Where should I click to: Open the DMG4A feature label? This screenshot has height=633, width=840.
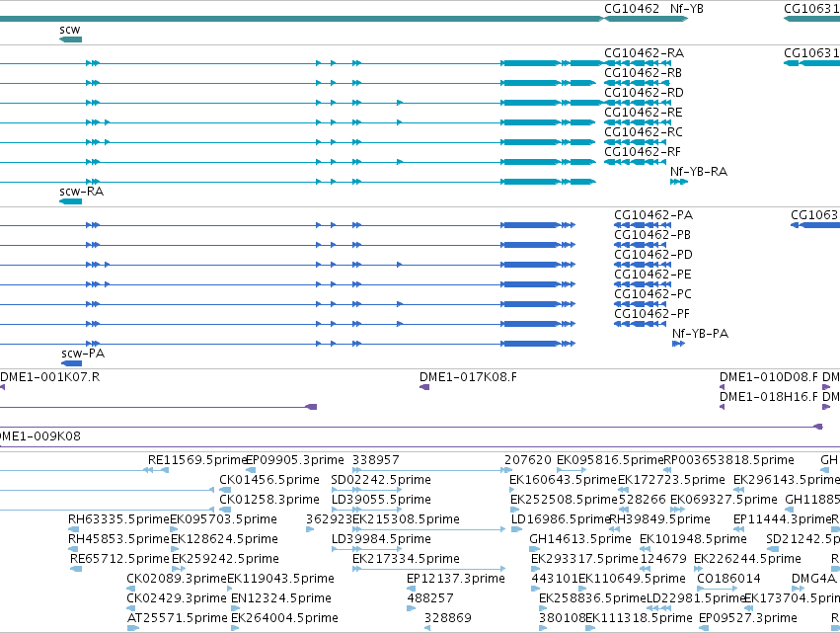point(813,580)
